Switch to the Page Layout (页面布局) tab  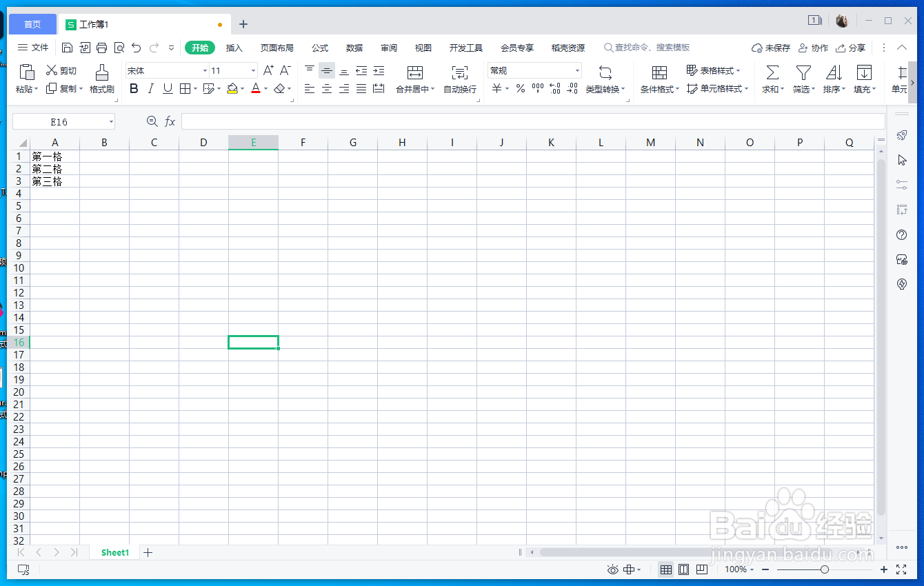[x=277, y=48]
